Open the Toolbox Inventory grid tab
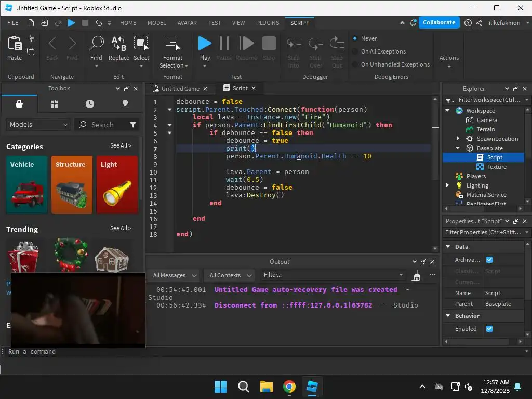Viewport: 532px width, 399px height. (x=55, y=104)
